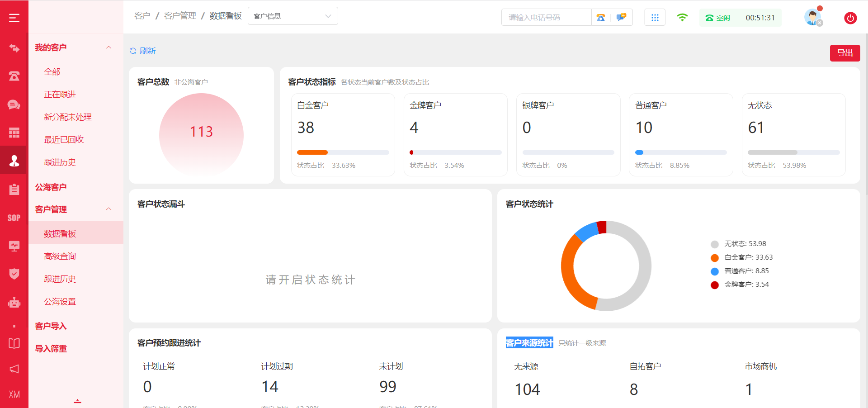The height and width of the screenshot is (408, 868).
Task: Open the 客户信息 dropdown
Action: click(x=292, y=16)
